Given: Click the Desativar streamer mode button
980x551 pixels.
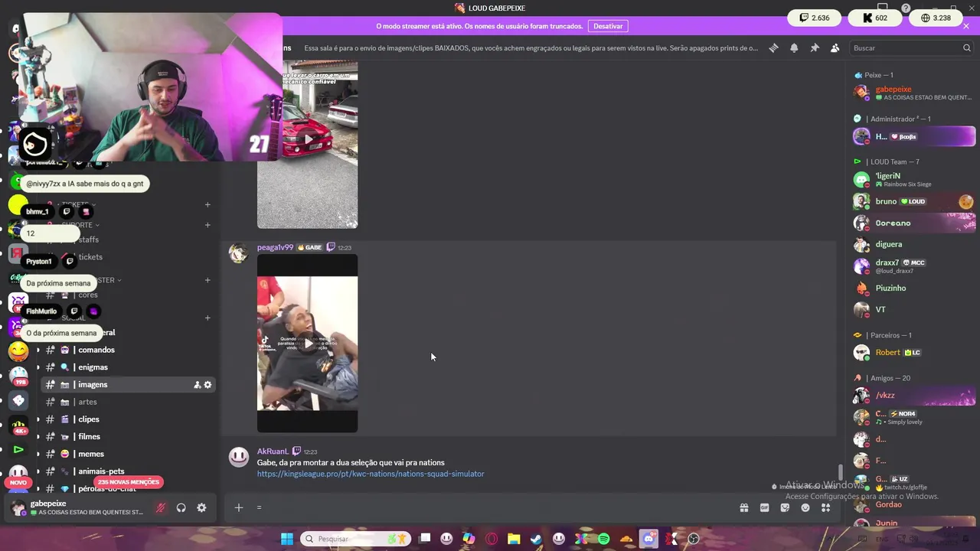Looking at the screenshot, I should pos(608,26).
